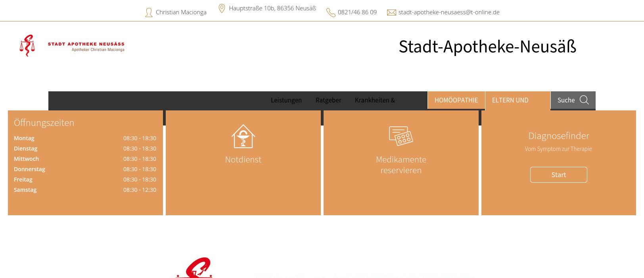Image resolution: width=644 pixels, height=278 pixels.
Task: Open the Medikamente reservieren link
Action: [x=401, y=165]
